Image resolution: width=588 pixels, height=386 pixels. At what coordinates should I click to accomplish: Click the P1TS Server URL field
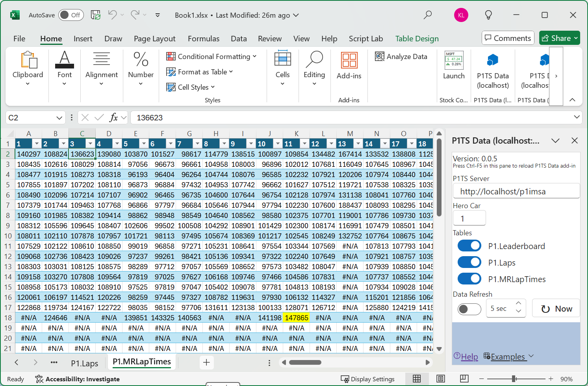point(516,191)
